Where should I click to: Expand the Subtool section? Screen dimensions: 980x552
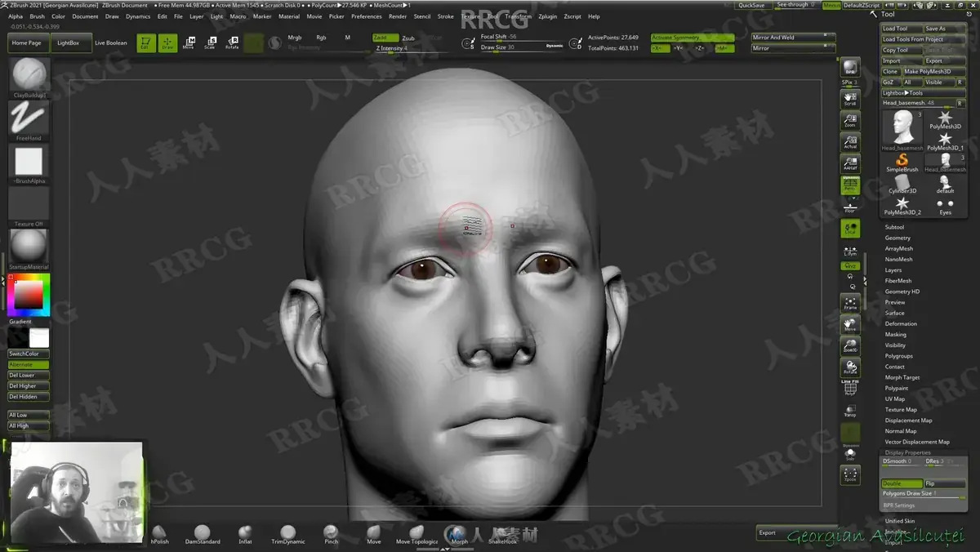(x=894, y=227)
